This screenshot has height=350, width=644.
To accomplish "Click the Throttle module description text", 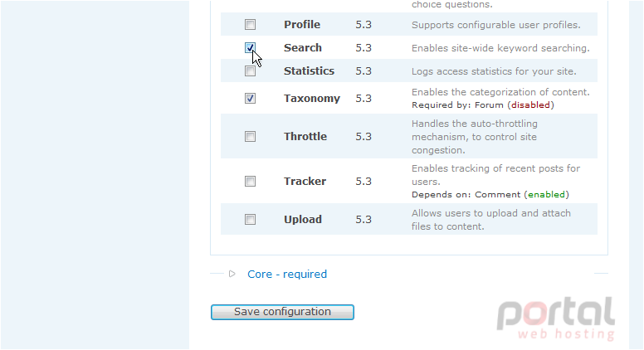I will 475,137.
